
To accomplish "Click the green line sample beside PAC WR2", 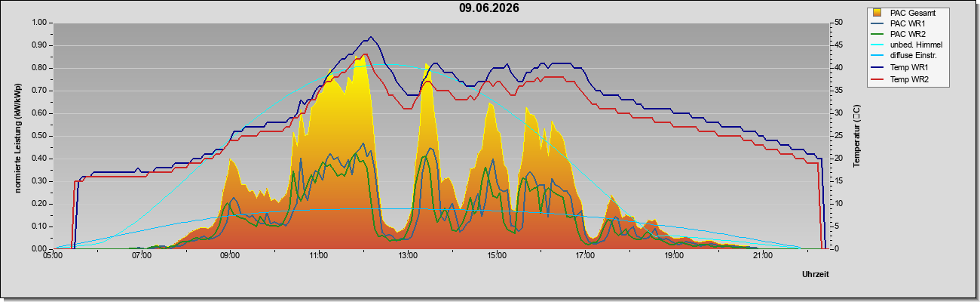I will click(878, 34).
